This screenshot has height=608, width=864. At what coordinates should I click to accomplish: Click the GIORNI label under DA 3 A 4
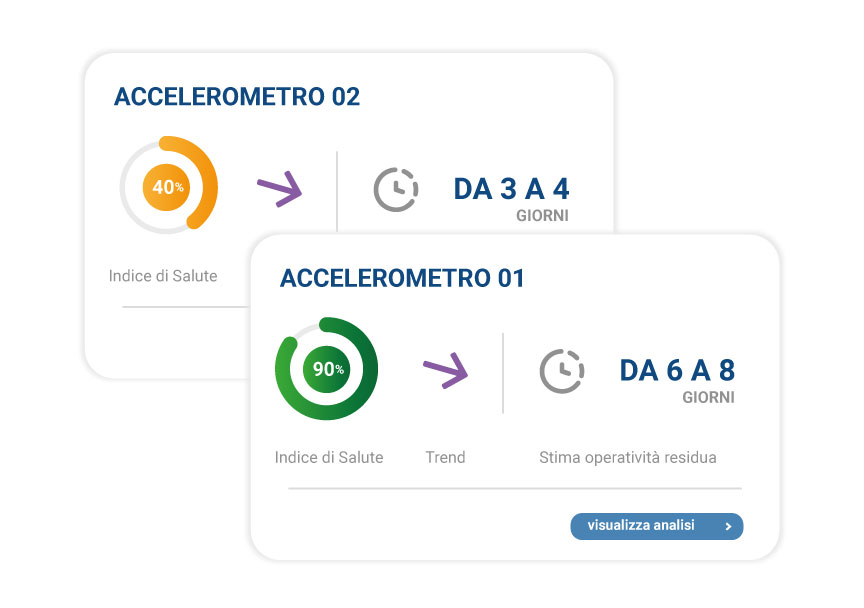tap(542, 215)
